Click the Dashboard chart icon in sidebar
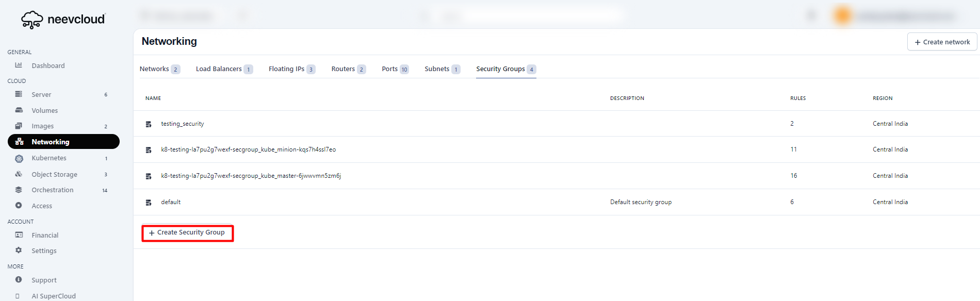The width and height of the screenshot is (980, 301). [x=19, y=65]
